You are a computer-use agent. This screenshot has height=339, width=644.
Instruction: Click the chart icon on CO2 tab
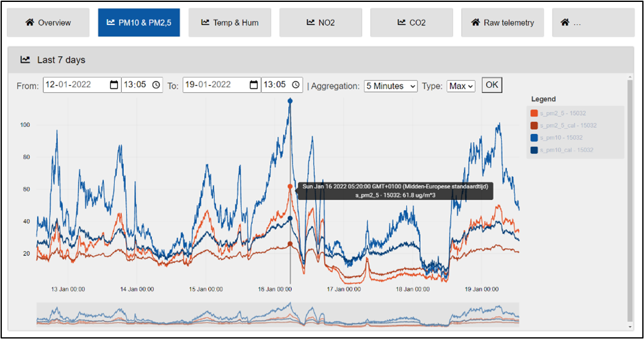click(402, 22)
